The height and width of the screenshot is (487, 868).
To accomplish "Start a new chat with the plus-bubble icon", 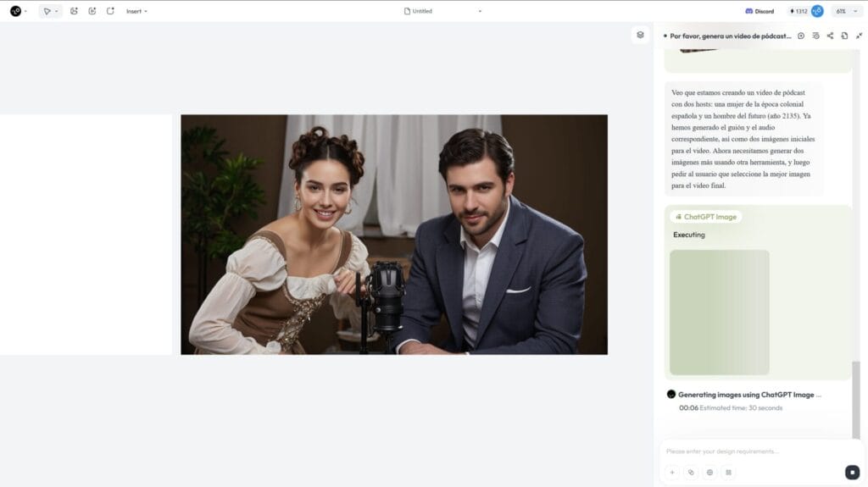I will 801,36.
